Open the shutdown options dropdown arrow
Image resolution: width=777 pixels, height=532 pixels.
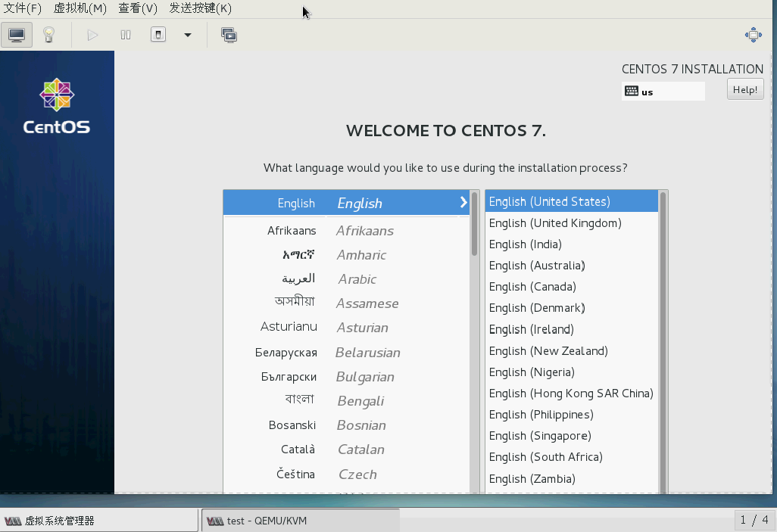(188, 35)
